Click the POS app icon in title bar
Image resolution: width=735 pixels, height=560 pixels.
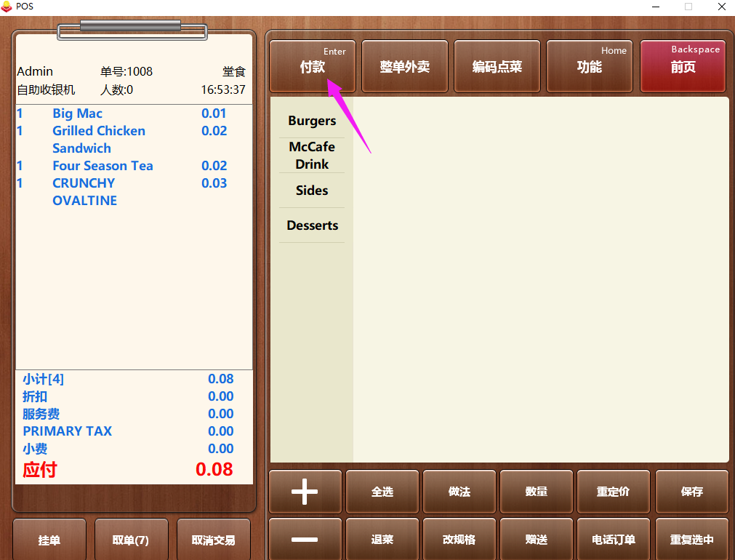pos(7,7)
